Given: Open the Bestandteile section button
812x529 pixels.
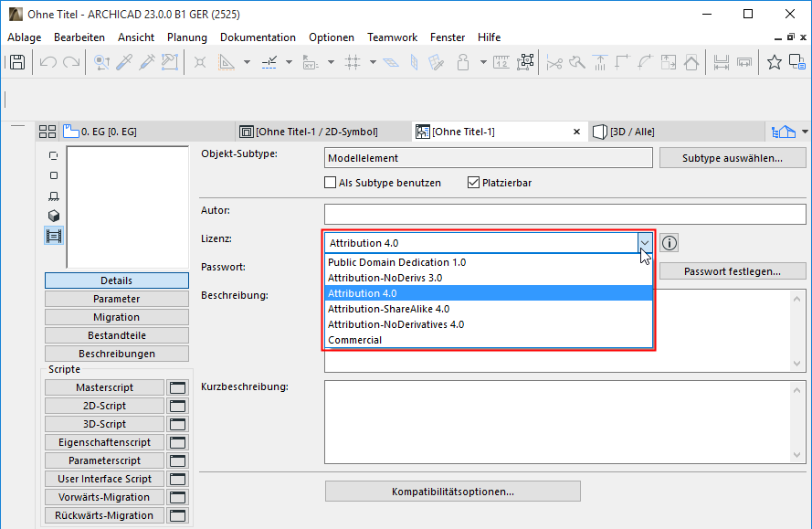Looking at the screenshot, I should 117,335.
